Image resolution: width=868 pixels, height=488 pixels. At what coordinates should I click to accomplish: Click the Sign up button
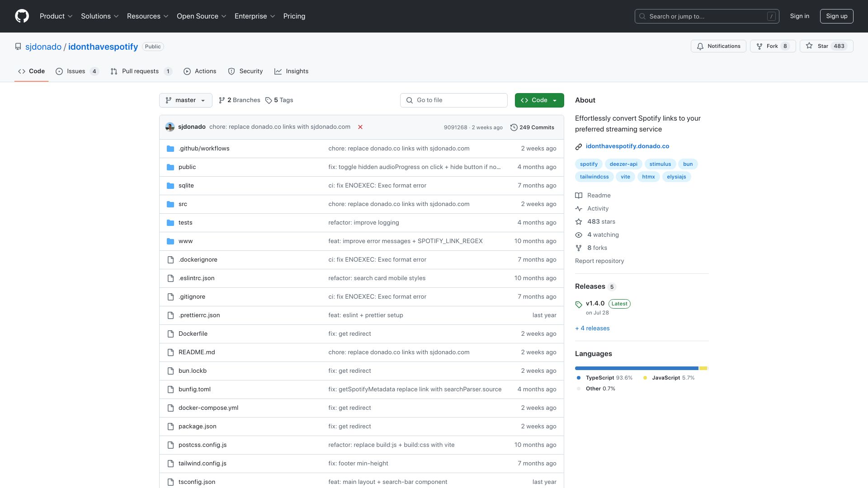pyautogui.click(x=837, y=16)
